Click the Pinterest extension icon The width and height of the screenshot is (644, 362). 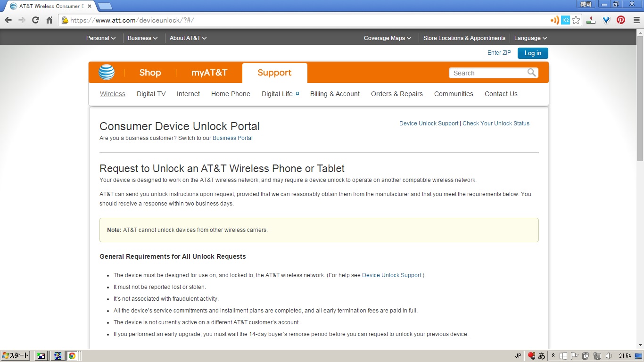(621, 20)
